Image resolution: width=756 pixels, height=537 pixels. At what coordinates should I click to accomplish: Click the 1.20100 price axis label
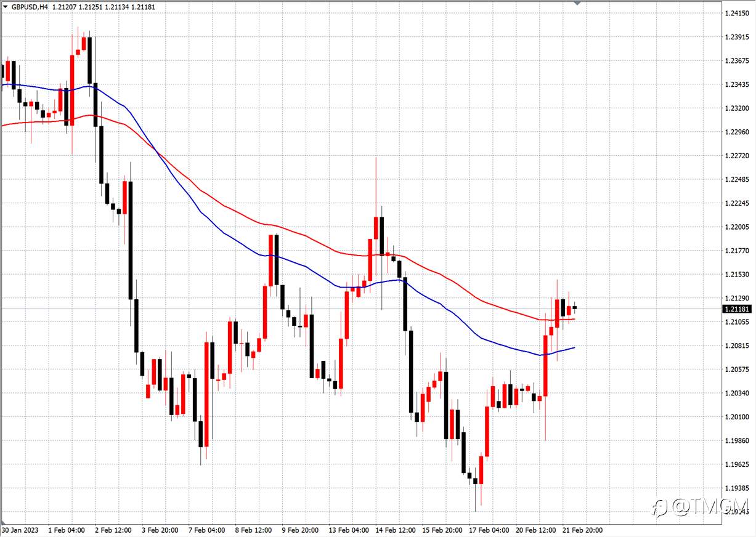(737, 417)
